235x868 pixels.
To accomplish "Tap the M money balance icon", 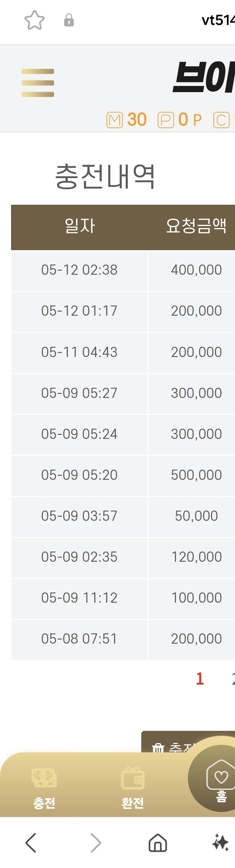I will pos(115,120).
